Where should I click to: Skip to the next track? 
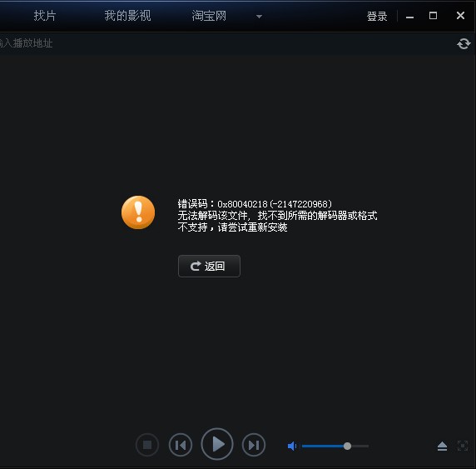pyautogui.click(x=254, y=445)
